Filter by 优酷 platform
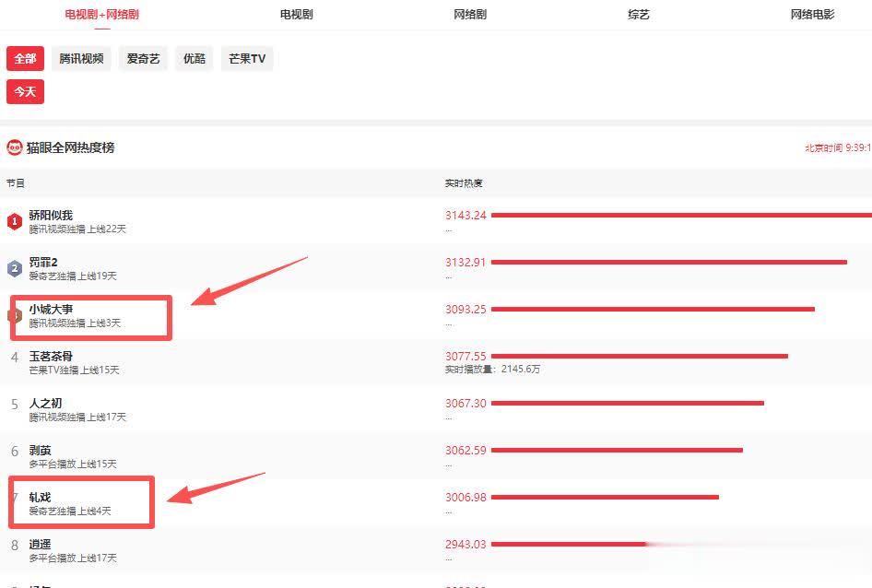The width and height of the screenshot is (872, 588). [194, 59]
